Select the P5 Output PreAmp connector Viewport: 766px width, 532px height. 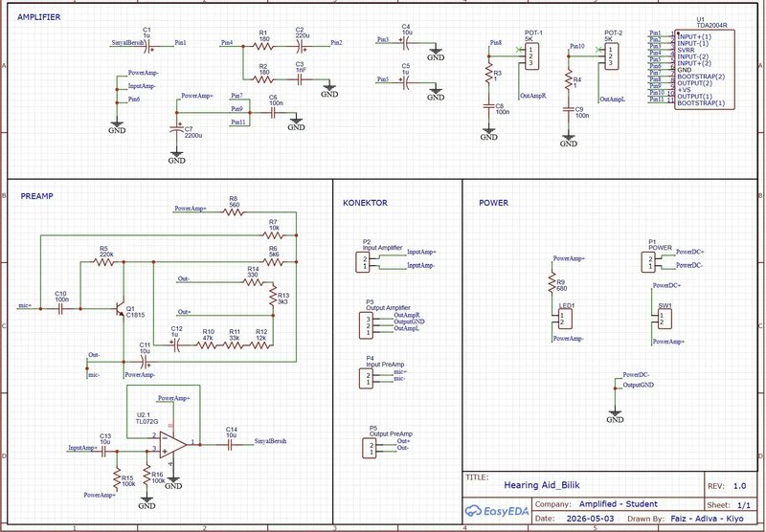[x=370, y=448]
